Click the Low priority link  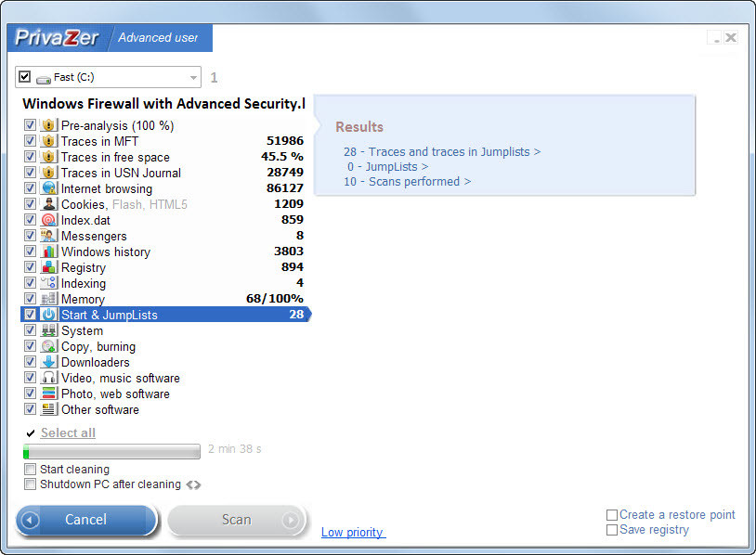click(x=353, y=533)
